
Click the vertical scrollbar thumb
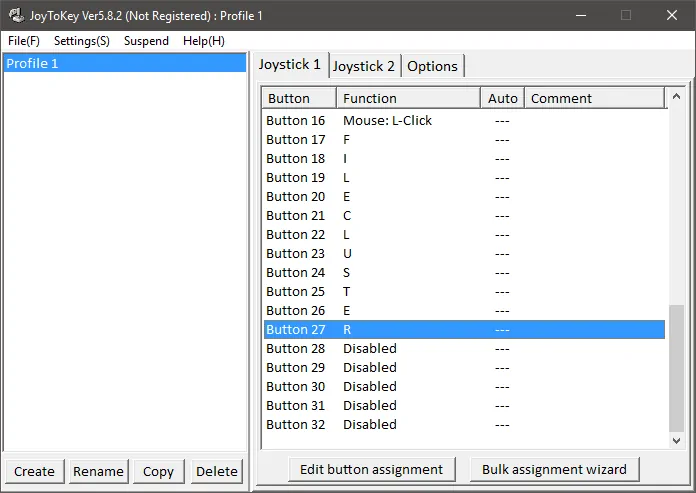676,368
